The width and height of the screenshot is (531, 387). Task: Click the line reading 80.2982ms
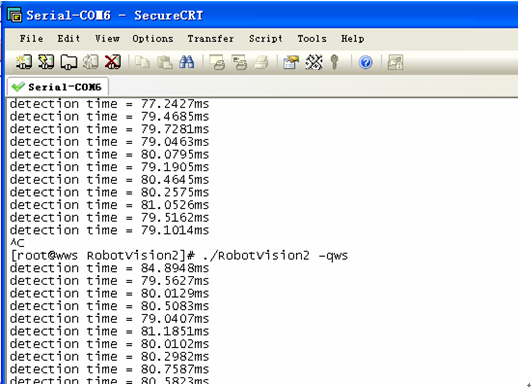point(109,357)
